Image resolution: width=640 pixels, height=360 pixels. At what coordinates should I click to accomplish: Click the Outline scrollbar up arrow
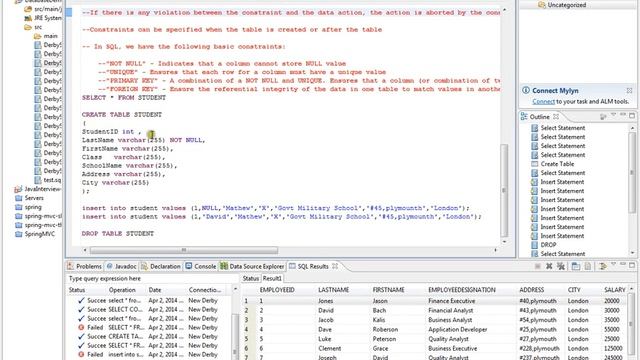632,128
